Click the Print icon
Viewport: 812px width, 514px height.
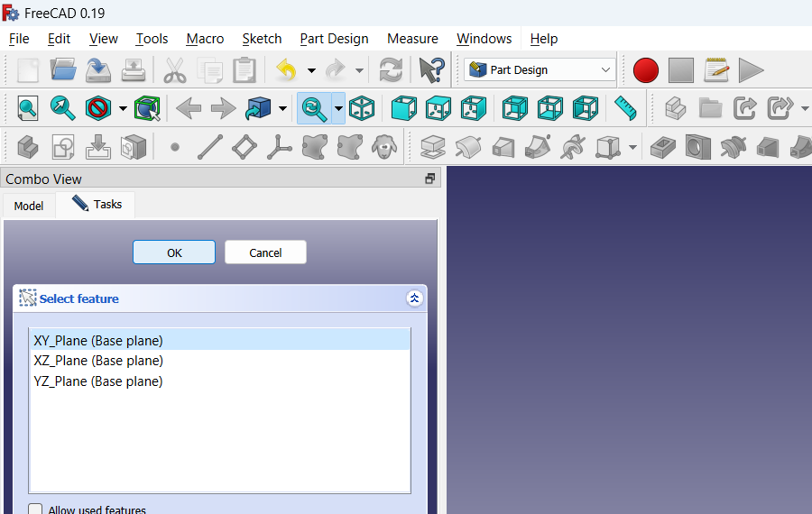(x=134, y=69)
